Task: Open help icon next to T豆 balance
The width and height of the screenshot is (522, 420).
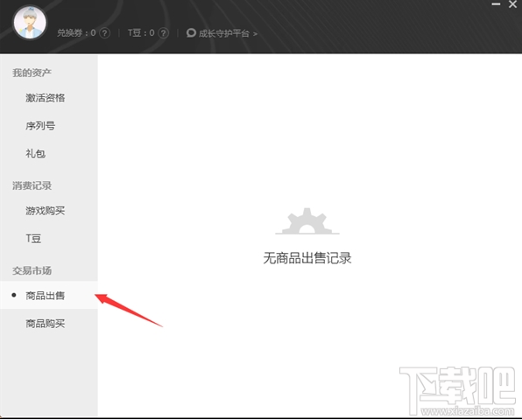Action: click(x=164, y=33)
